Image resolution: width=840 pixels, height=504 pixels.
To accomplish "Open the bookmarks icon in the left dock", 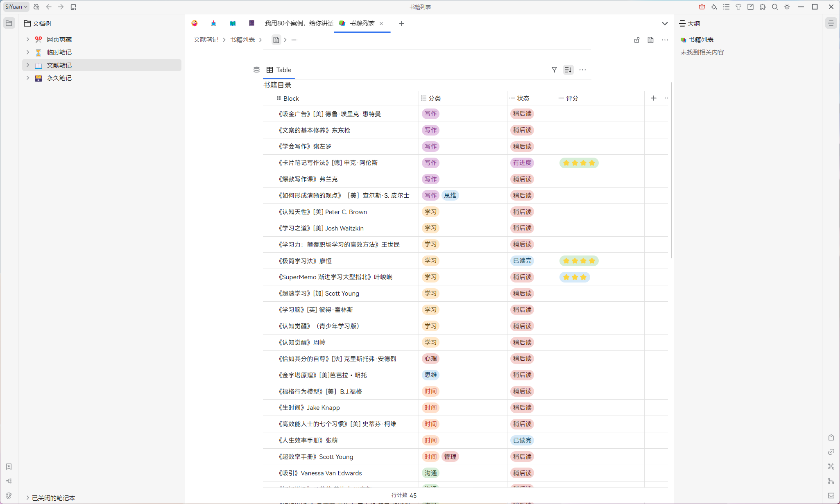I will click(9, 467).
